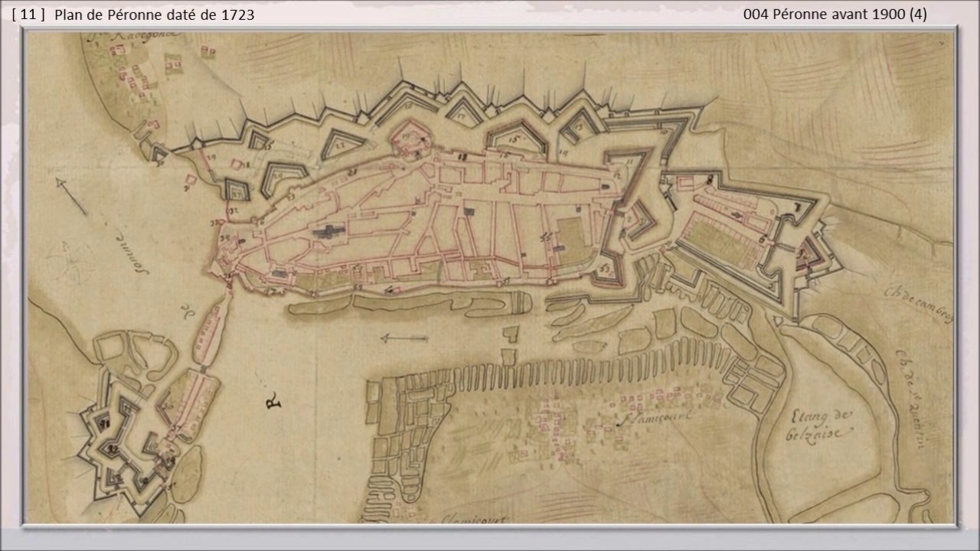Image resolution: width=980 pixels, height=551 pixels.
Task: Click the fully visible "Flamicourt" village label
Action: click(655, 418)
